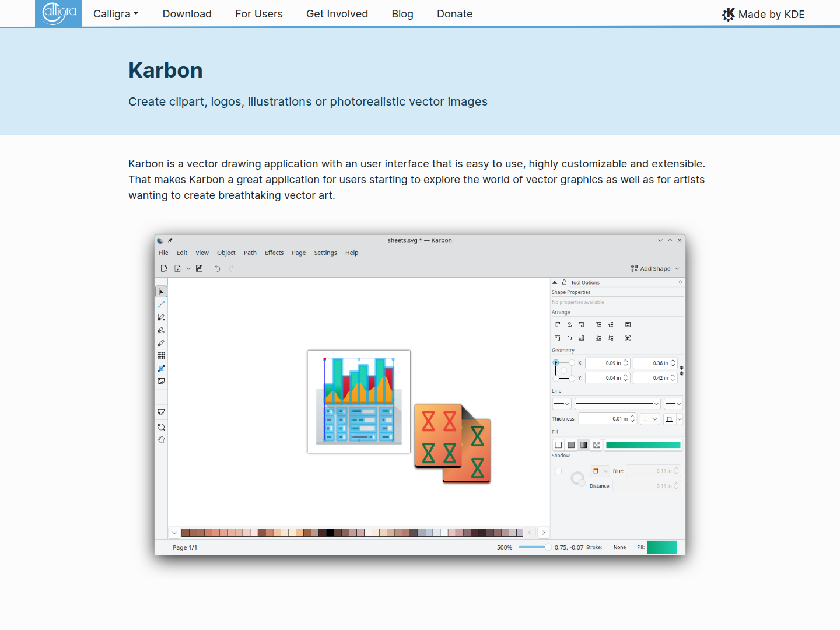840x630 pixels.
Task: Select the Bezier draw path tool
Action: [161, 317]
